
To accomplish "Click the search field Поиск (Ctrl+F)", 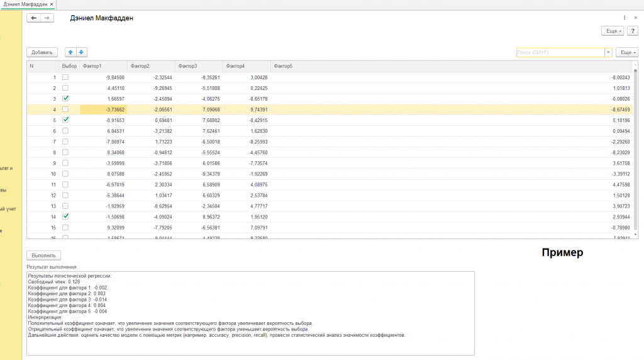I will click(x=560, y=52).
